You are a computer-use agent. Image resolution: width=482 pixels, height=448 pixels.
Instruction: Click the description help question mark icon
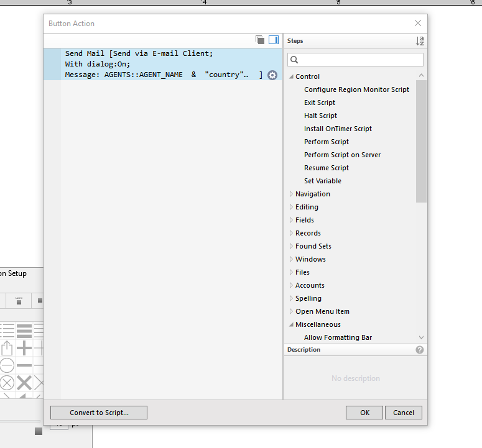coord(420,350)
